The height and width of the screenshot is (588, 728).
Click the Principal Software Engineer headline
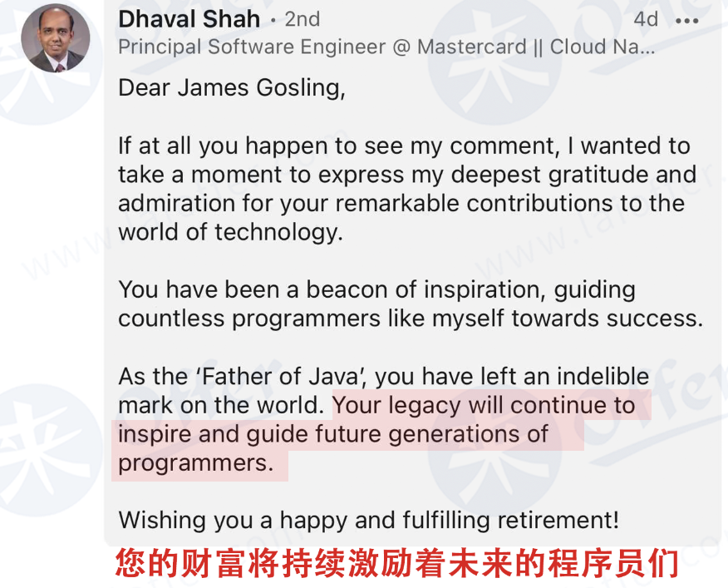point(252,47)
